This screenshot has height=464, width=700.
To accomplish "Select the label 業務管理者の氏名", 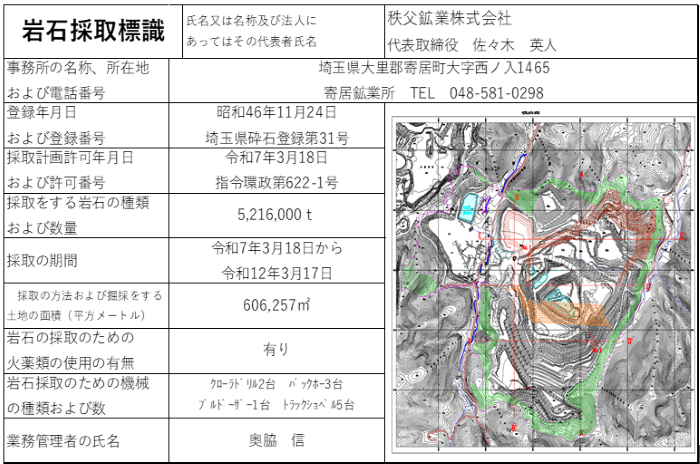I will tap(63, 441).
